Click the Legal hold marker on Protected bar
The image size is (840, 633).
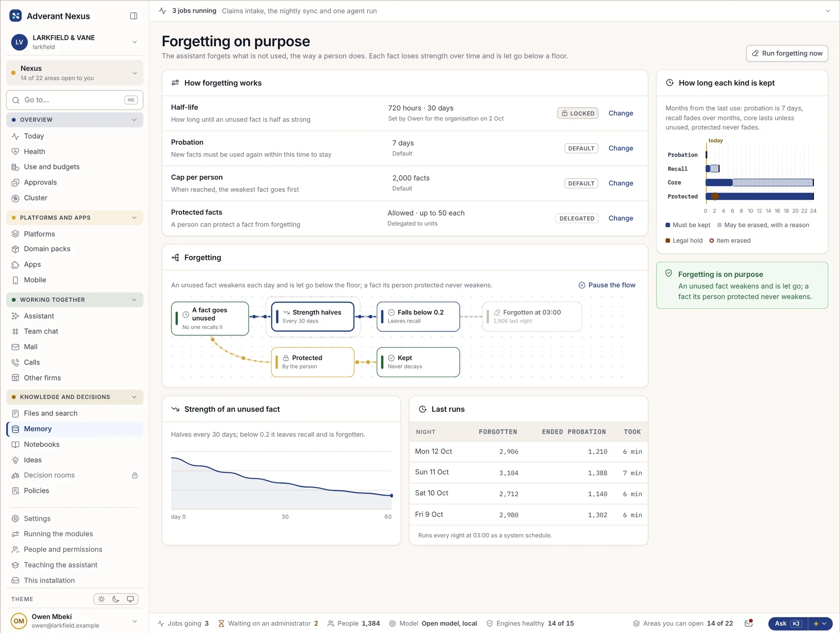click(x=715, y=196)
